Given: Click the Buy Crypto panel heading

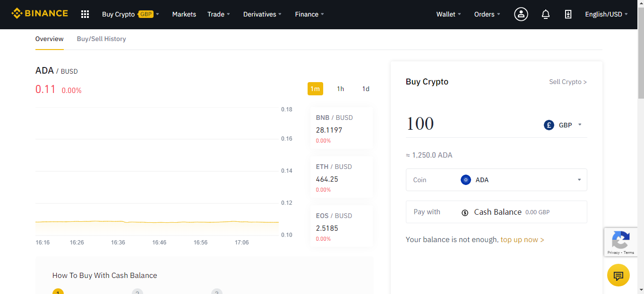Looking at the screenshot, I should 427,82.
